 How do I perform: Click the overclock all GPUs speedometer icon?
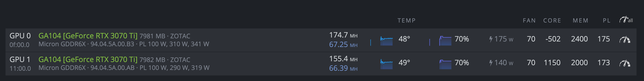click(626, 20)
